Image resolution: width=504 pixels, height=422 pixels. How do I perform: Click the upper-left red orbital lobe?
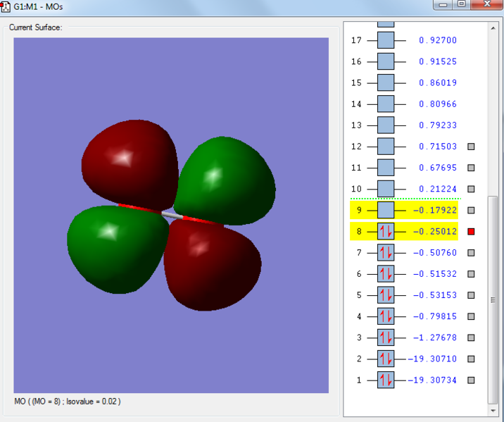(x=130, y=164)
